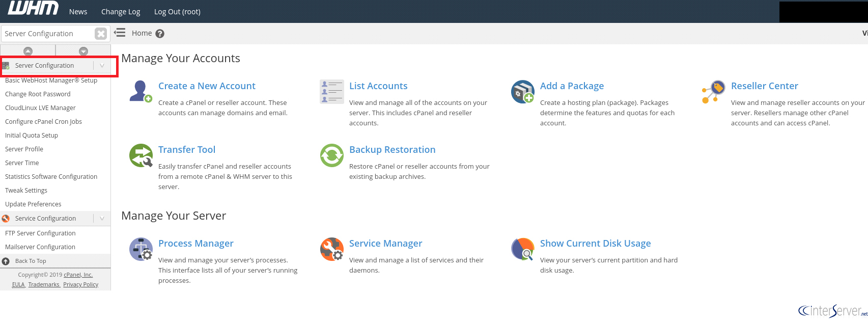The height and width of the screenshot is (319, 868).
Task: Open Create a New Account link
Action: pyautogui.click(x=207, y=86)
